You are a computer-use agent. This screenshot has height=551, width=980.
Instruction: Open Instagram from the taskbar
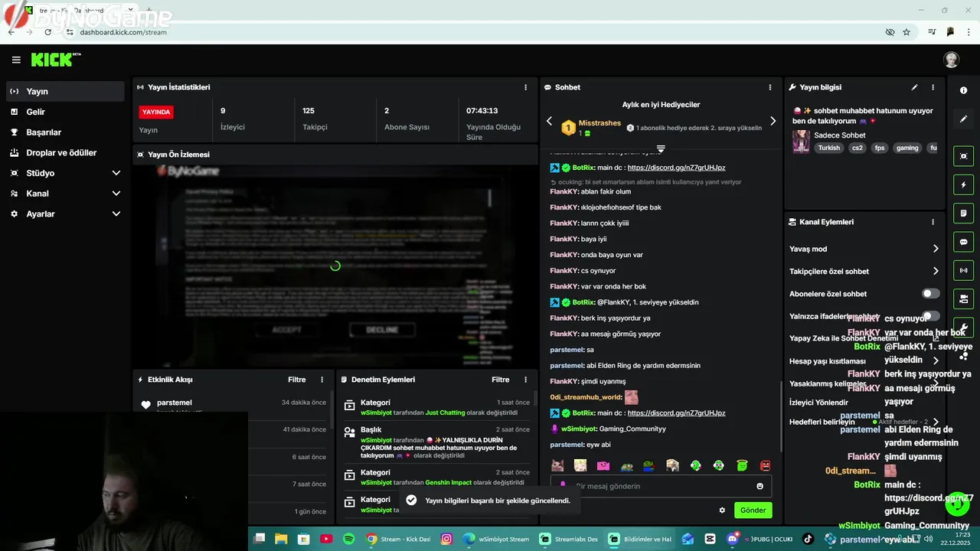click(446, 539)
